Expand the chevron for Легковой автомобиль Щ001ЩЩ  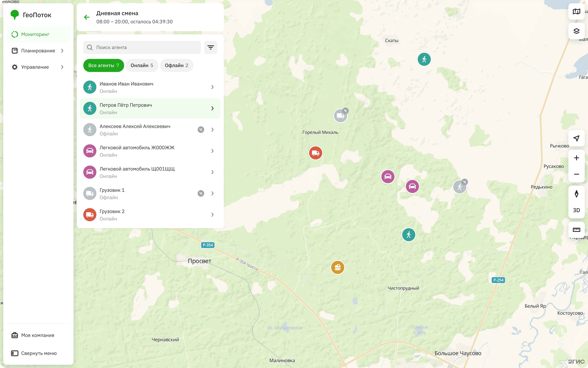[x=212, y=172]
